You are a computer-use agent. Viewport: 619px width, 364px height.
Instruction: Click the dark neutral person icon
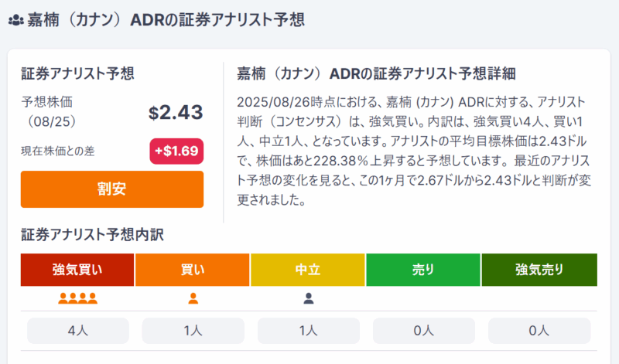(x=308, y=298)
